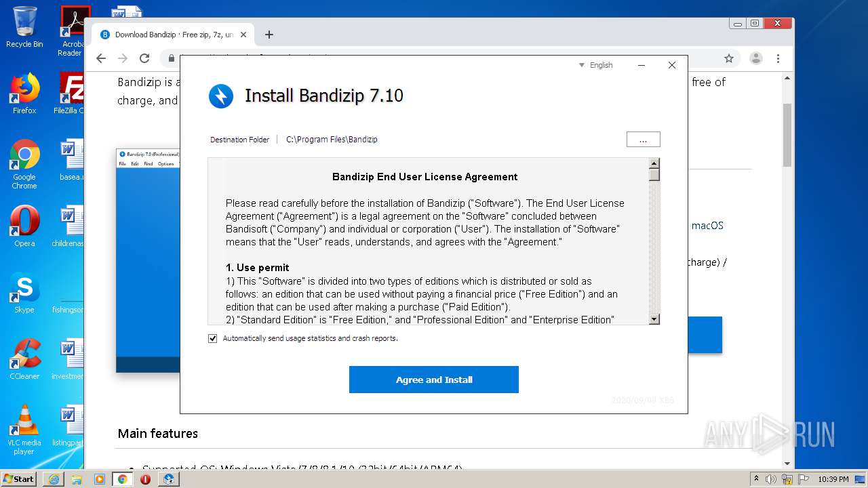Open Firefox desktop shortcut
The width and height of the screenshot is (868, 488).
pyautogui.click(x=24, y=94)
